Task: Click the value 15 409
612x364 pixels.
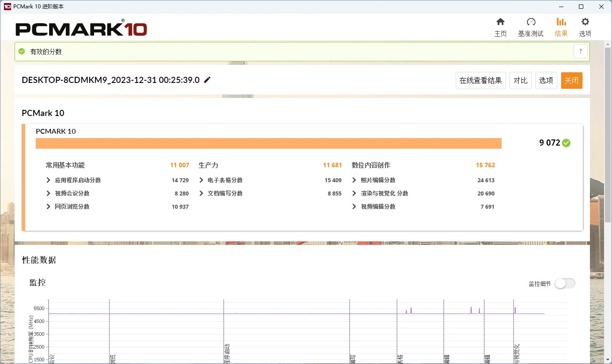Action: pyautogui.click(x=333, y=180)
